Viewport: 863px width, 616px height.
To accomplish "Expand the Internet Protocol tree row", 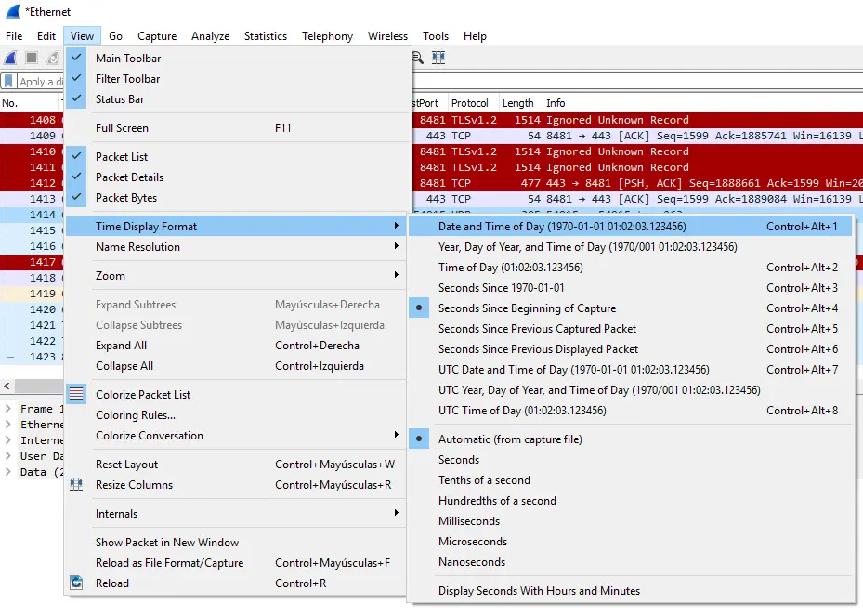I will point(8,440).
